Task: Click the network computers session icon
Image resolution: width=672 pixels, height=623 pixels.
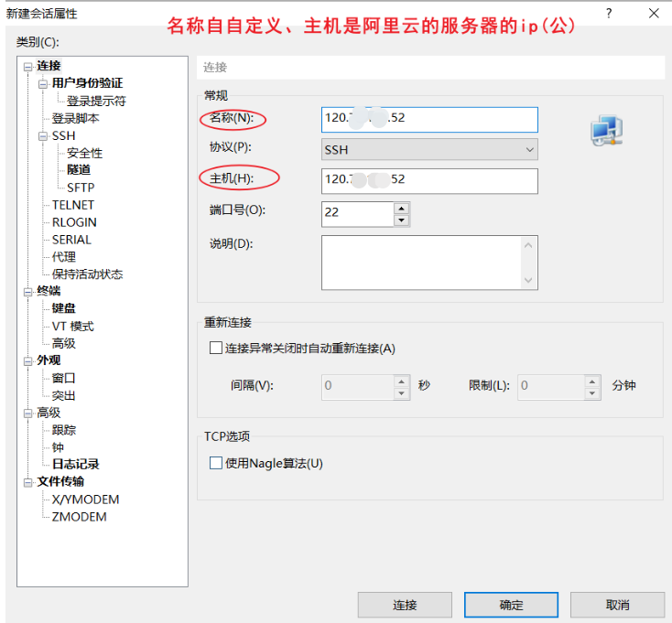Action: [606, 130]
